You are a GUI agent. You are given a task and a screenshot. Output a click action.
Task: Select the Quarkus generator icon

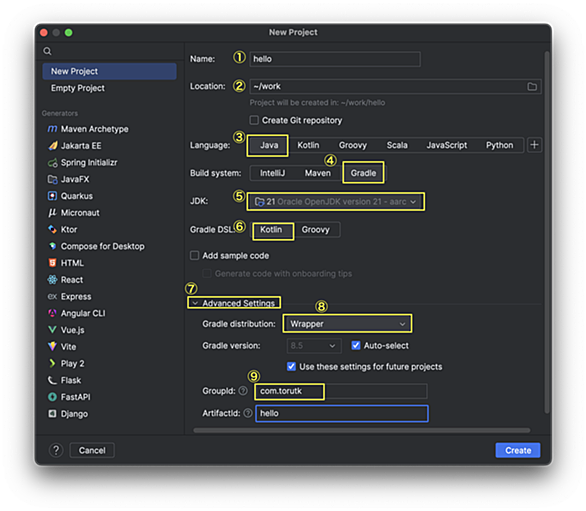(x=52, y=196)
